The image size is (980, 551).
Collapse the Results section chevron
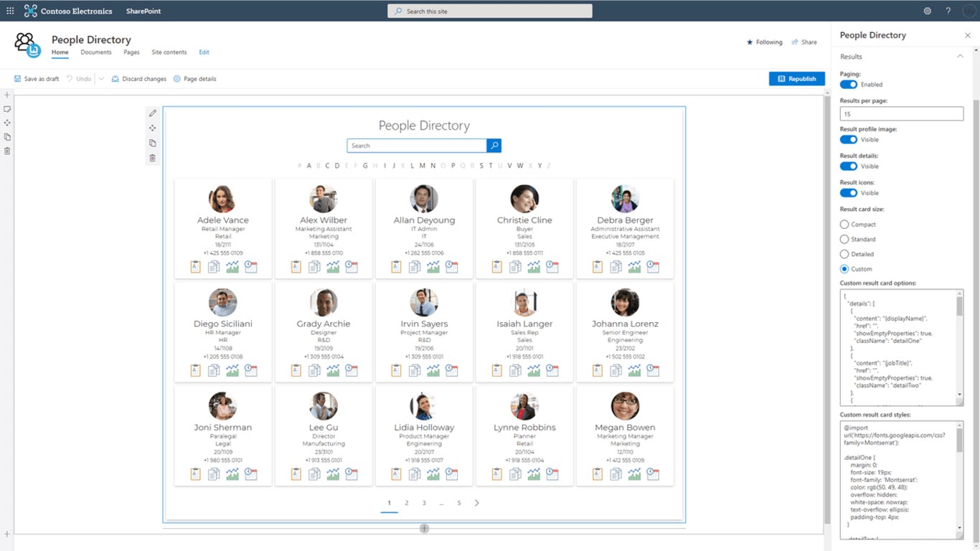pos(960,56)
